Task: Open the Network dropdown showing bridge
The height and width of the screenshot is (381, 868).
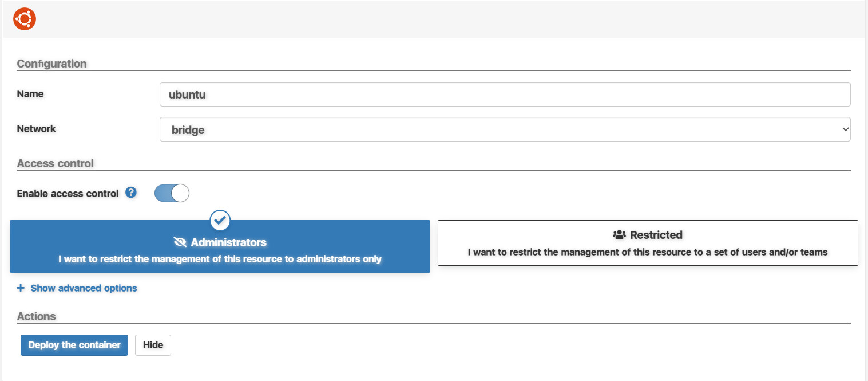Action: [505, 129]
